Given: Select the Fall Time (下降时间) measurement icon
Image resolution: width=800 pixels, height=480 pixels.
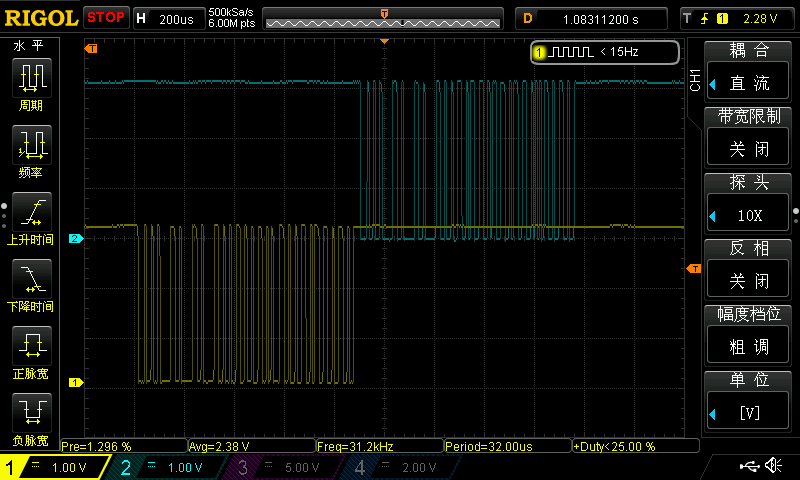Looking at the screenshot, I should coord(32,279).
